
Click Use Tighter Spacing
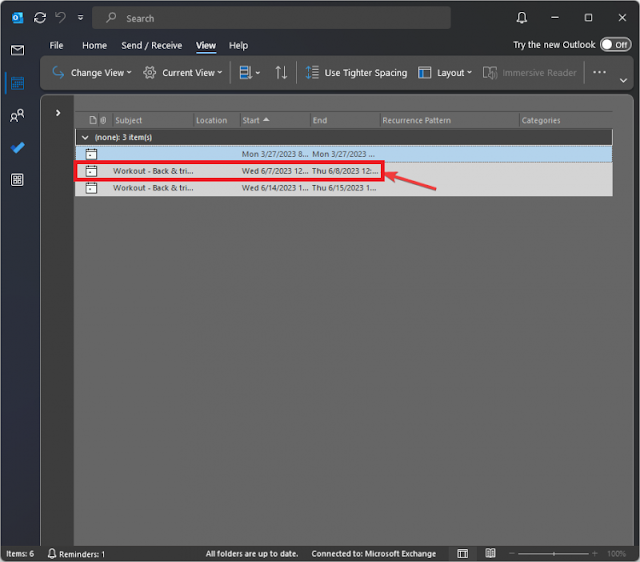click(356, 73)
